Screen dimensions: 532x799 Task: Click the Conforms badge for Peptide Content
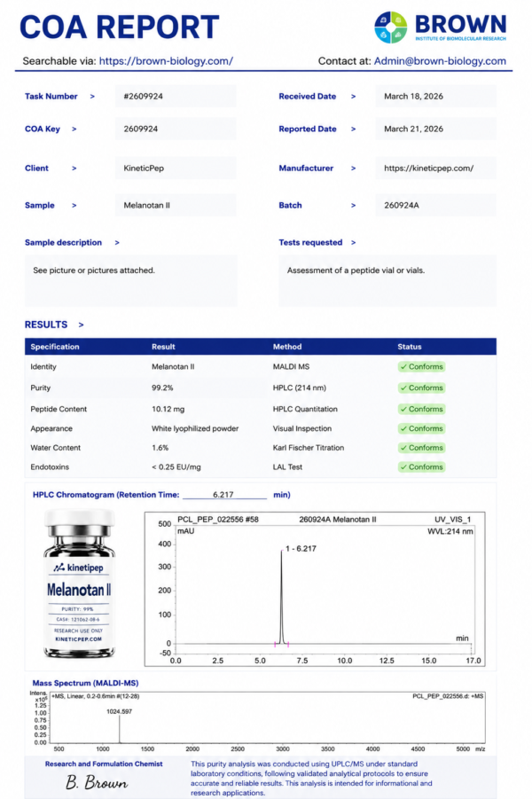pyautogui.click(x=421, y=409)
